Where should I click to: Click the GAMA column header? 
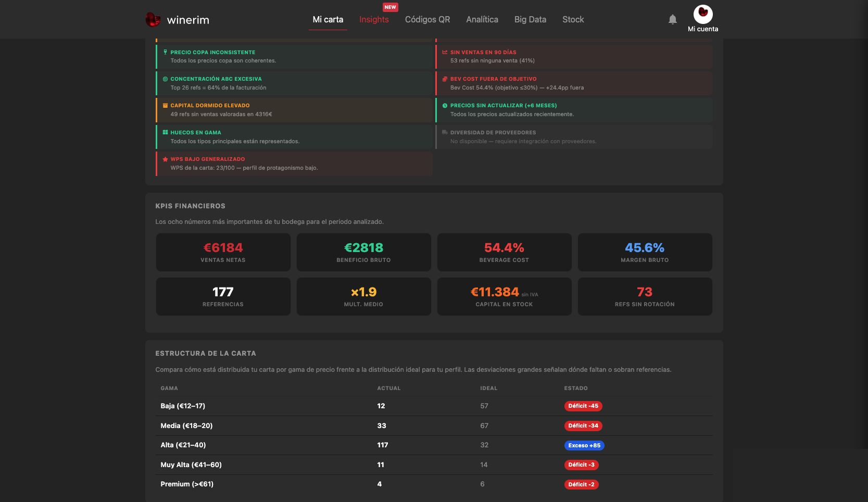[x=169, y=388]
